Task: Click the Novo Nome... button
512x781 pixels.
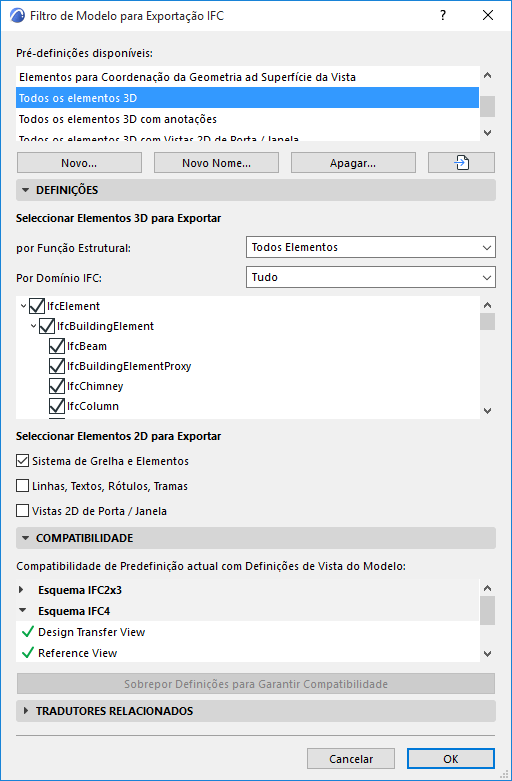Action: click(x=216, y=163)
